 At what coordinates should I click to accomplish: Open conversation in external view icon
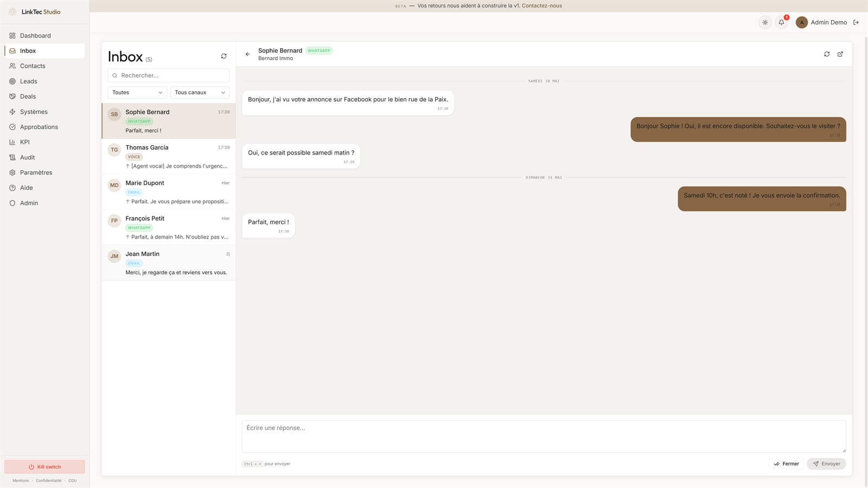pyautogui.click(x=840, y=54)
